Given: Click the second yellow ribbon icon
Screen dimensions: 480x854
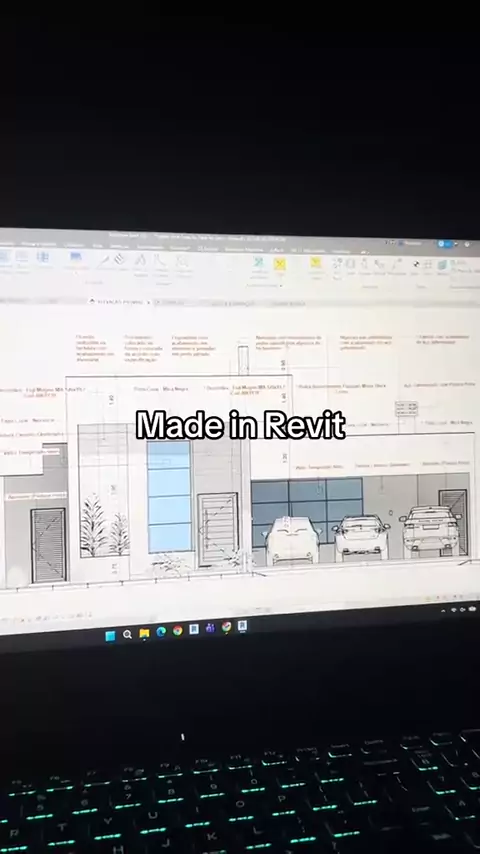Looking at the screenshot, I should [315, 263].
